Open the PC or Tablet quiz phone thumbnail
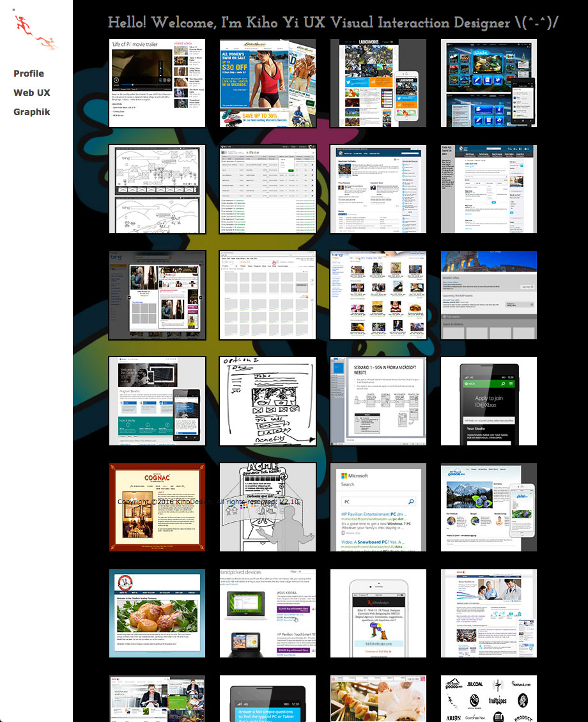Image resolution: width=588 pixels, height=722 pixels. coord(268,698)
